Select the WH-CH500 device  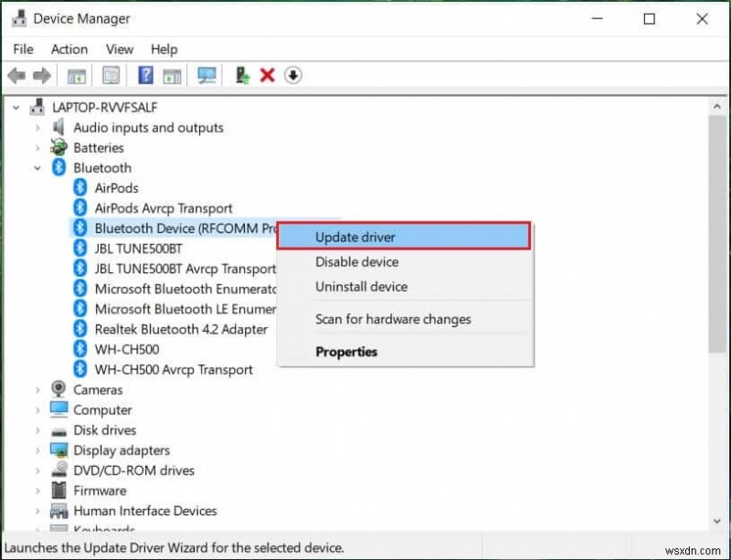127,349
